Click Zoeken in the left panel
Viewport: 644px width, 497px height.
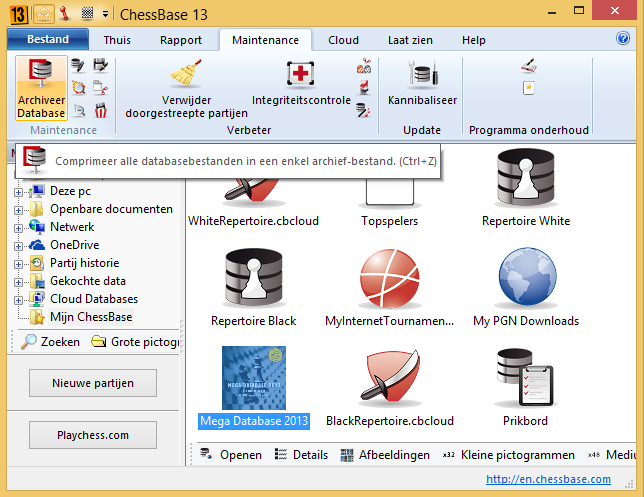point(51,341)
